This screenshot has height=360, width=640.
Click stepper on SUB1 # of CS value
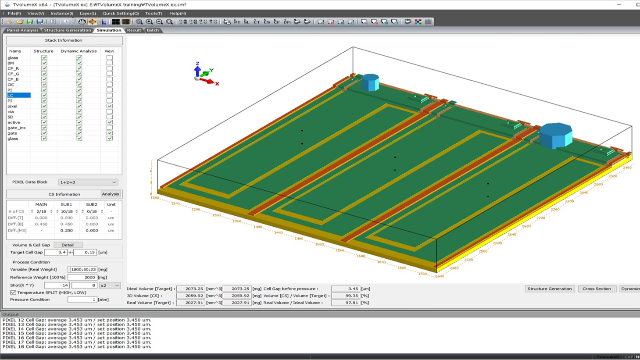coord(76,211)
